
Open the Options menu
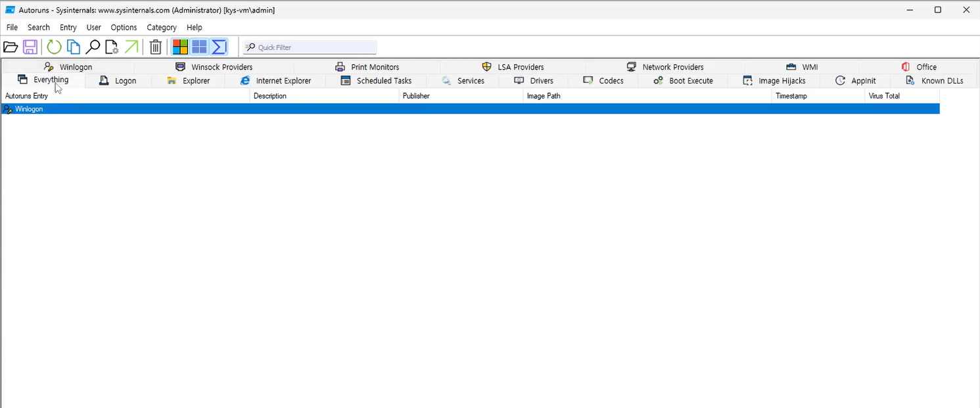point(124,28)
